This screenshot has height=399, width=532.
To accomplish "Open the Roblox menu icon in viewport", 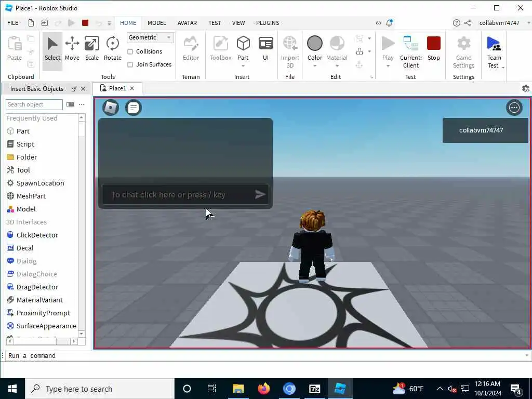I will (x=111, y=108).
